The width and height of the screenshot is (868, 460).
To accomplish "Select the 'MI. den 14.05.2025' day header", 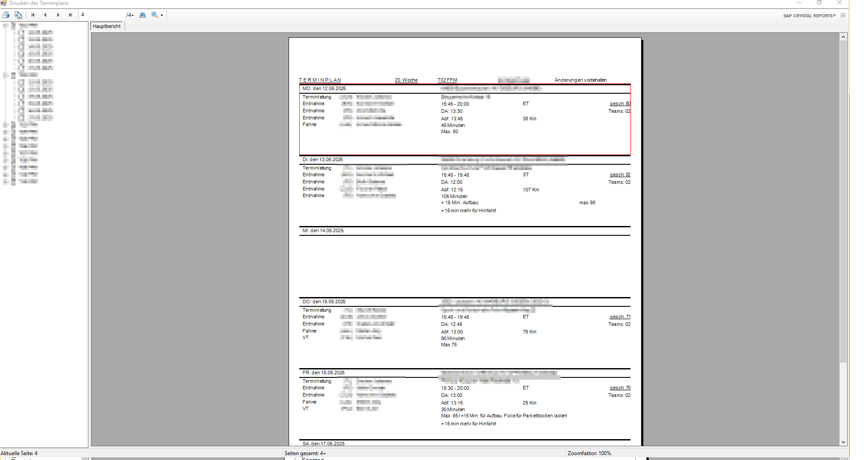I will click(x=323, y=231).
